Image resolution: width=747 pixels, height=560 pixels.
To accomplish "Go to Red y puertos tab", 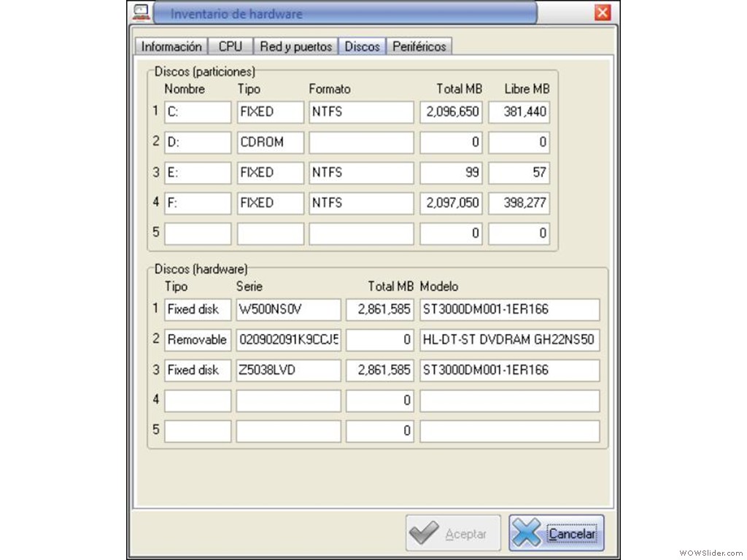I will coord(295,46).
